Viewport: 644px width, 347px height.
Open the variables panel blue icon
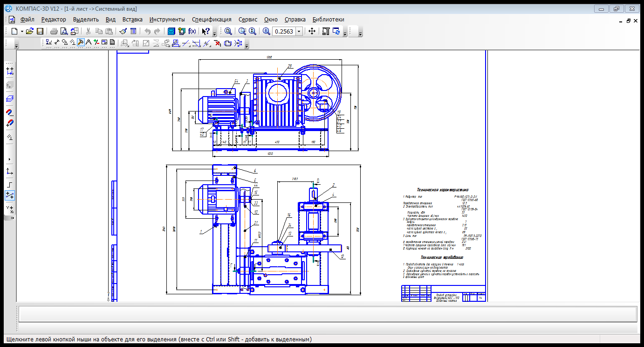click(171, 31)
